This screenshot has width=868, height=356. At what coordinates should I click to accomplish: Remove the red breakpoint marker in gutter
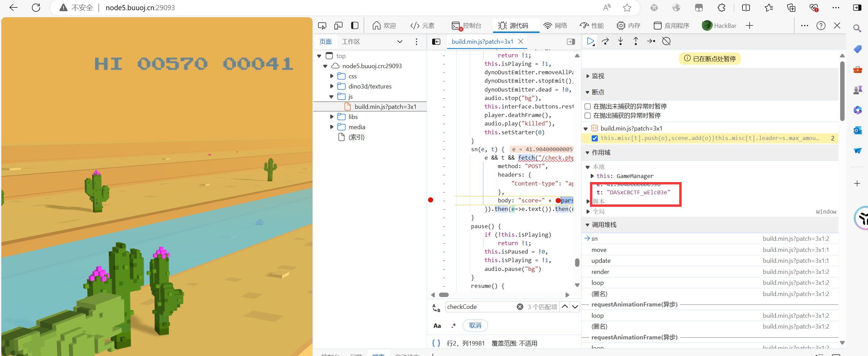[x=431, y=200]
